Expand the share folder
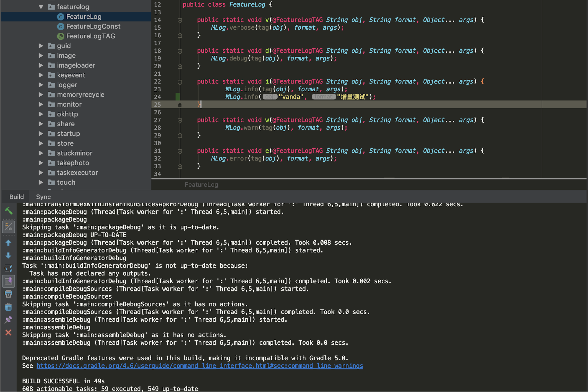The width and height of the screenshot is (588, 392). (41, 124)
